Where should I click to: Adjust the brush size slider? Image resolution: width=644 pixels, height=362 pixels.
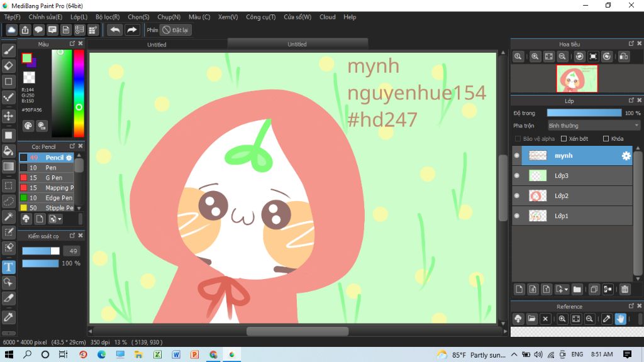click(x=41, y=251)
